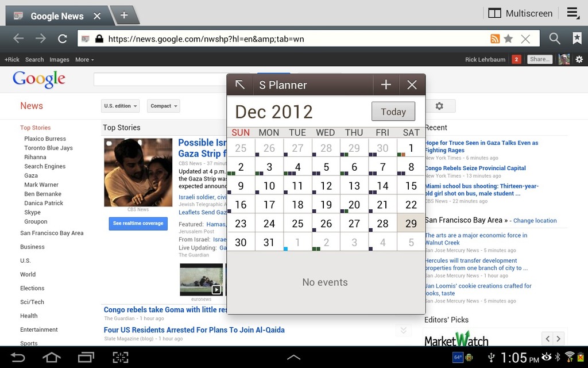Open the More dropdown in Google bar
The image size is (588, 368).
84,59
